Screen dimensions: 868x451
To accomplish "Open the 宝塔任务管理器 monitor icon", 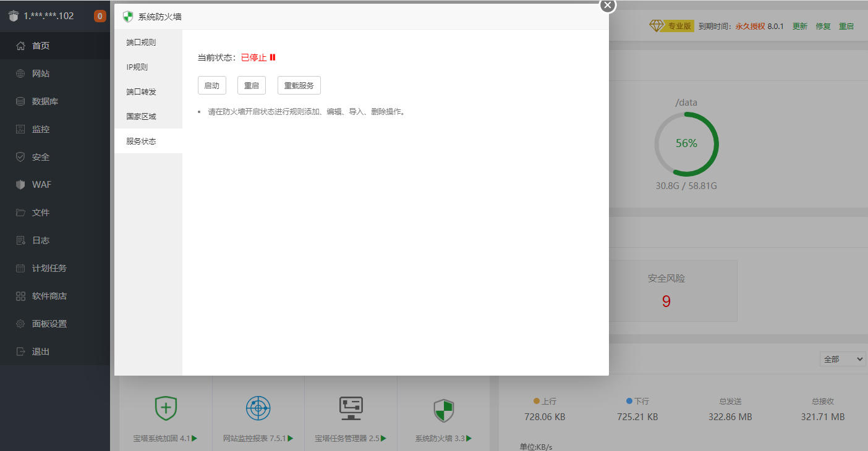I will pyautogui.click(x=351, y=408).
